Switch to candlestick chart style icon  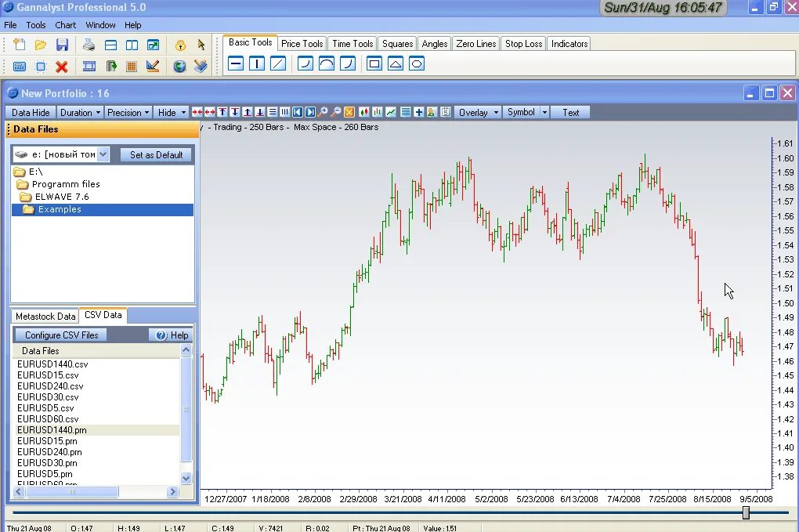[x=363, y=112]
